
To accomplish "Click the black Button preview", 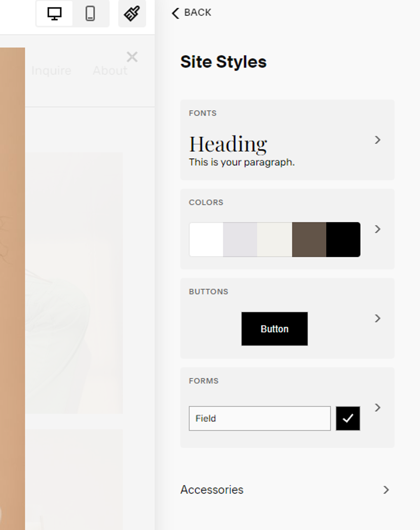I will click(274, 329).
